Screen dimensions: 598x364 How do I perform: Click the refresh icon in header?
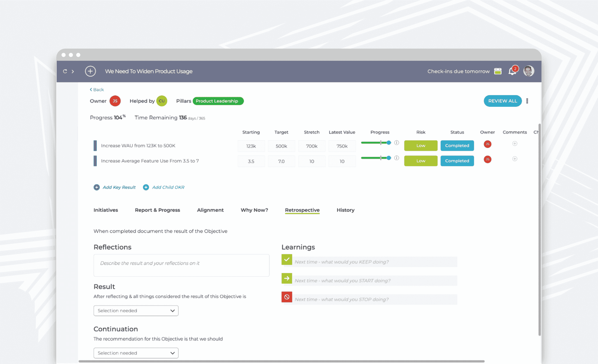tap(65, 71)
